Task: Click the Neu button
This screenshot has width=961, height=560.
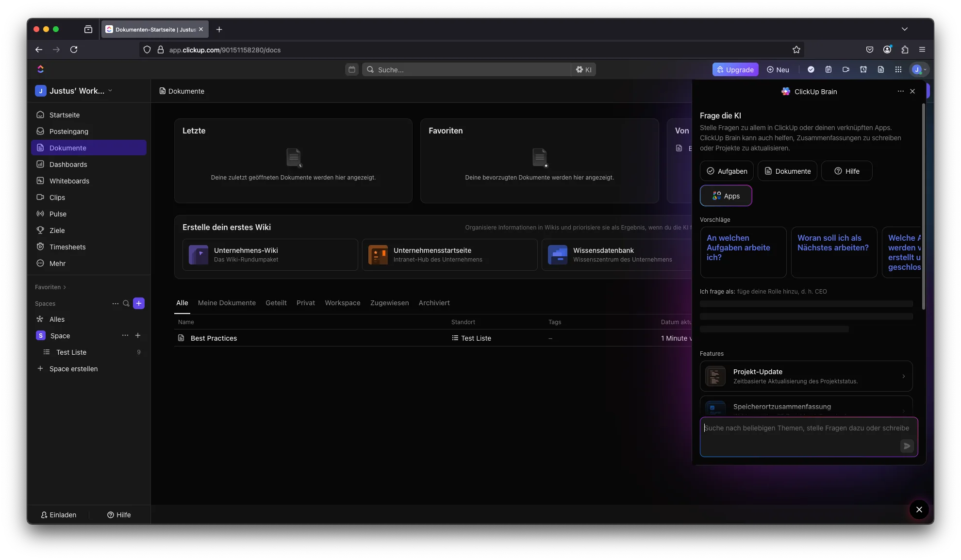Action: tap(778, 69)
